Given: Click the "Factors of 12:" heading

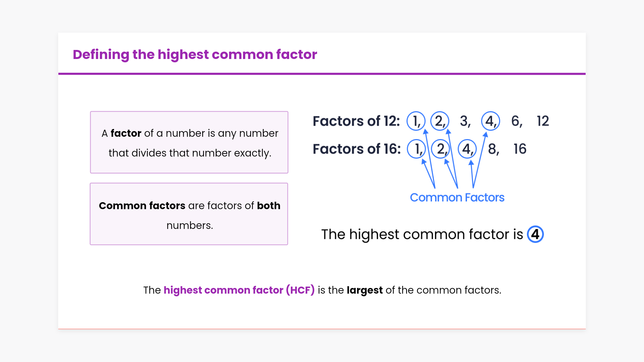Looking at the screenshot, I should [x=356, y=121].
